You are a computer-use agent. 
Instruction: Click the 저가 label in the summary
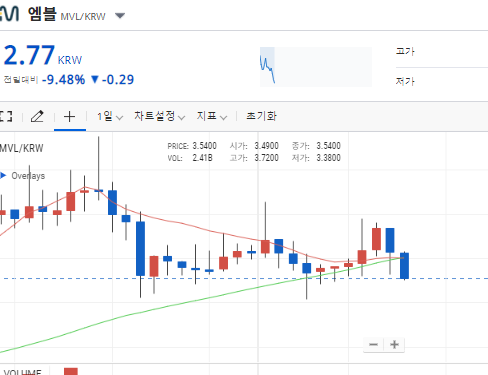[405, 81]
